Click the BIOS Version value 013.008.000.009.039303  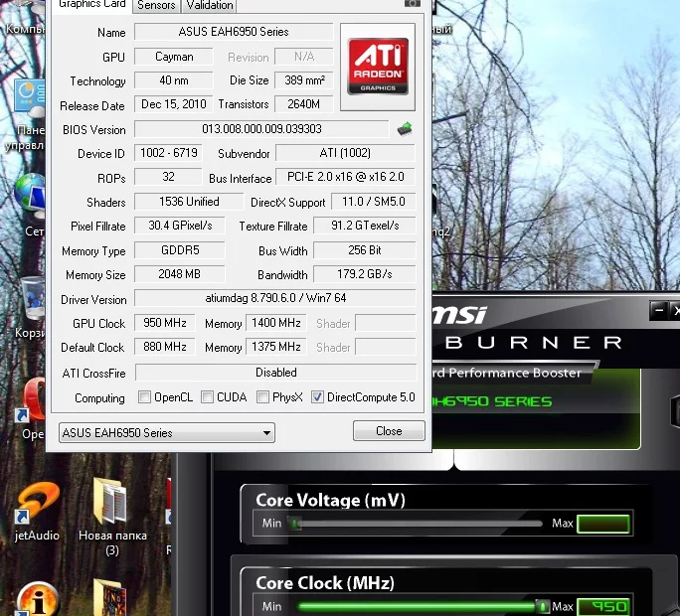coord(261,129)
